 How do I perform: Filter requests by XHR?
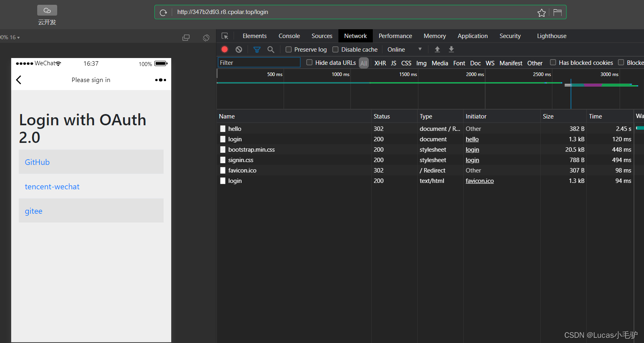click(x=380, y=63)
